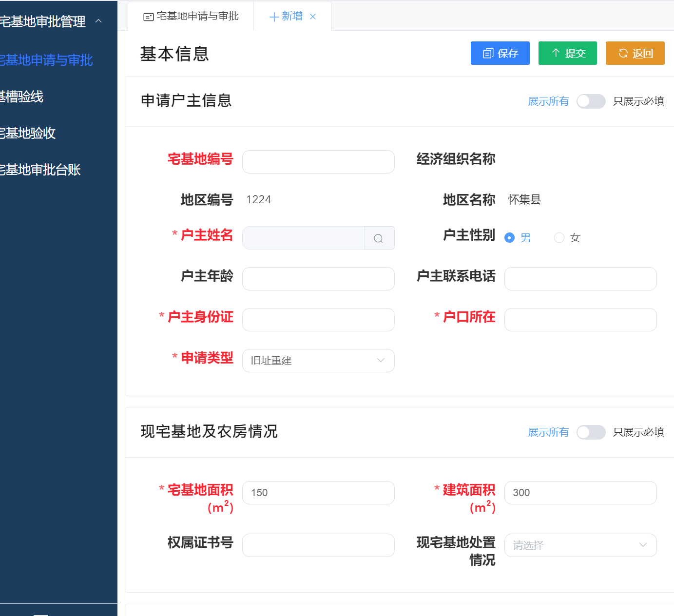Click the search icon in 户主姓名 field

(x=379, y=238)
